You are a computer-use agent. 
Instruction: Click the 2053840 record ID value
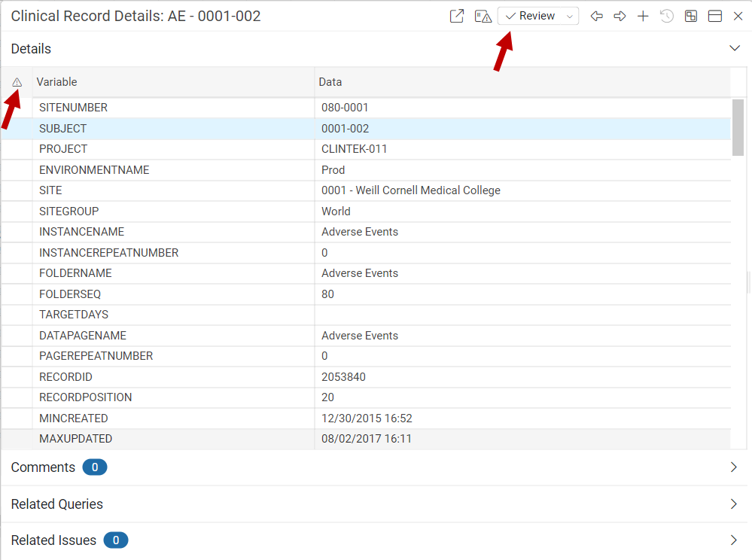(x=343, y=377)
